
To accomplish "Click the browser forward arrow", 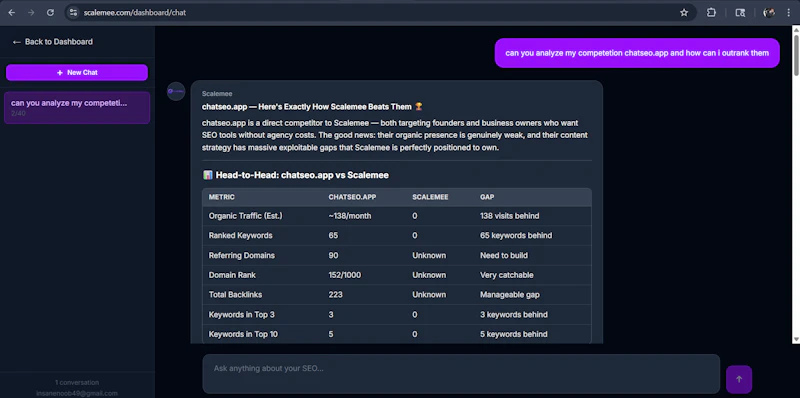I will pos(31,13).
